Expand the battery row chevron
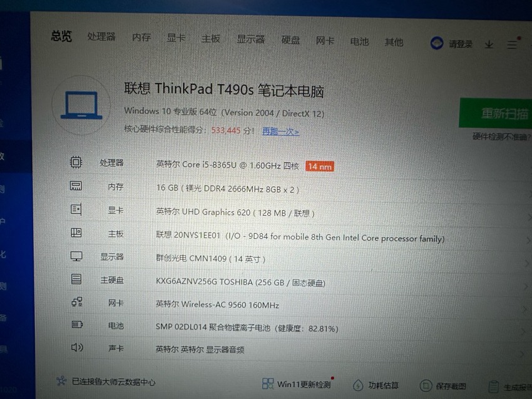This screenshot has width=532, height=399. (524, 332)
